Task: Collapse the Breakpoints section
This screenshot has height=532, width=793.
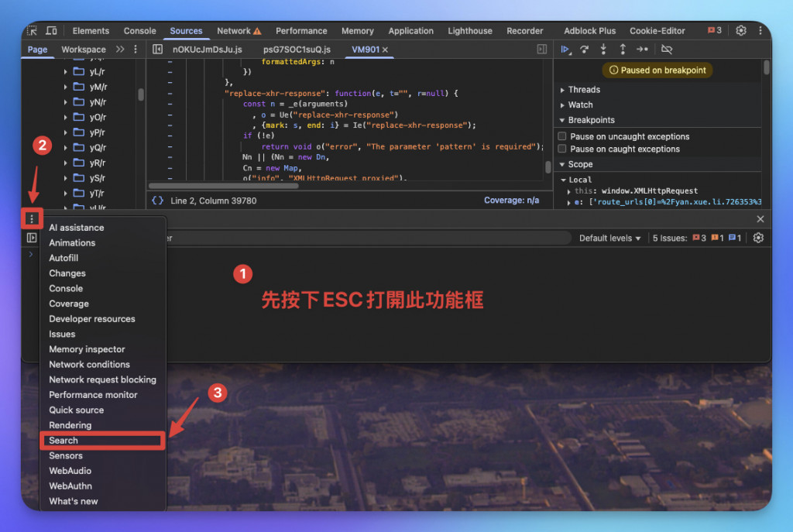Action: (x=562, y=120)
